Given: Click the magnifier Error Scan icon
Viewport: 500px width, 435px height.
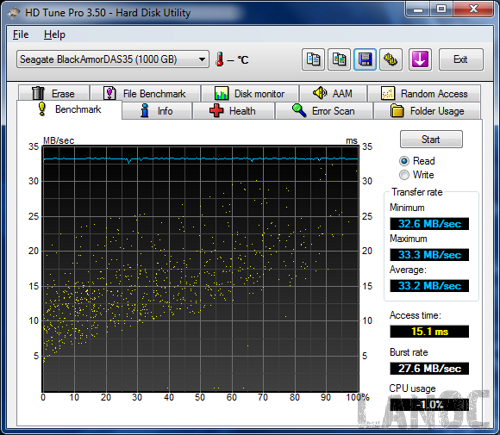Looking at the screenshot, I should (299, 110).
